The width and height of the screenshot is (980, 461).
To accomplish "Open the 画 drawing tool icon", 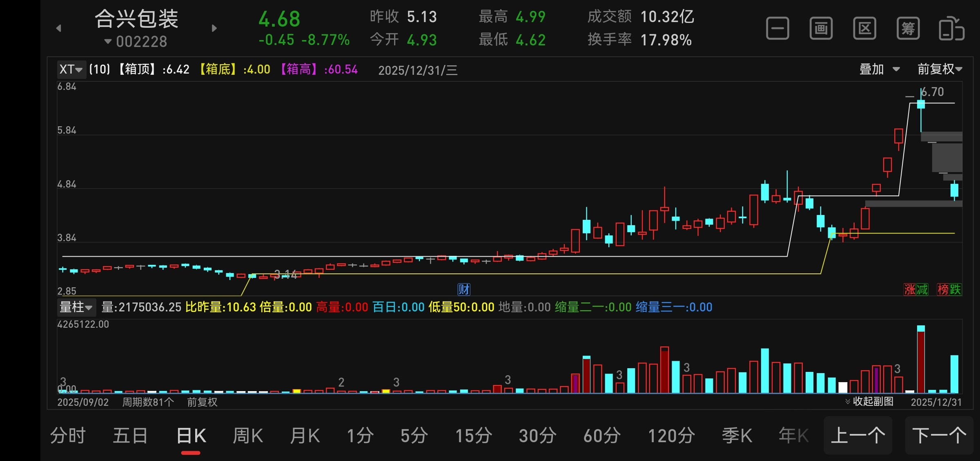I will pyautogui.click(x=821, y=29).
